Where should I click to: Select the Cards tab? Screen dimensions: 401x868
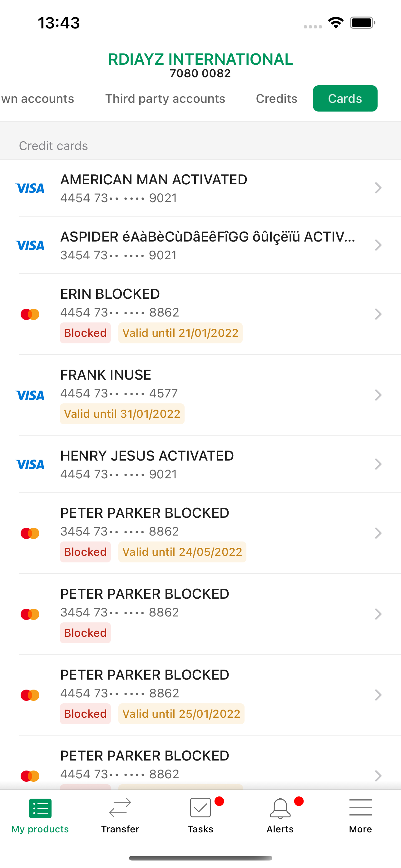point(345,98)
